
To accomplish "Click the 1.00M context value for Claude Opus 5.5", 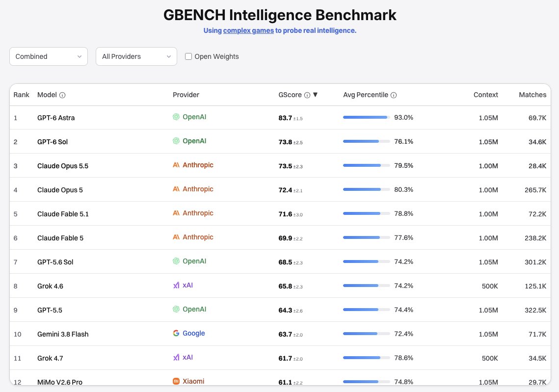I will click(488, 166).
